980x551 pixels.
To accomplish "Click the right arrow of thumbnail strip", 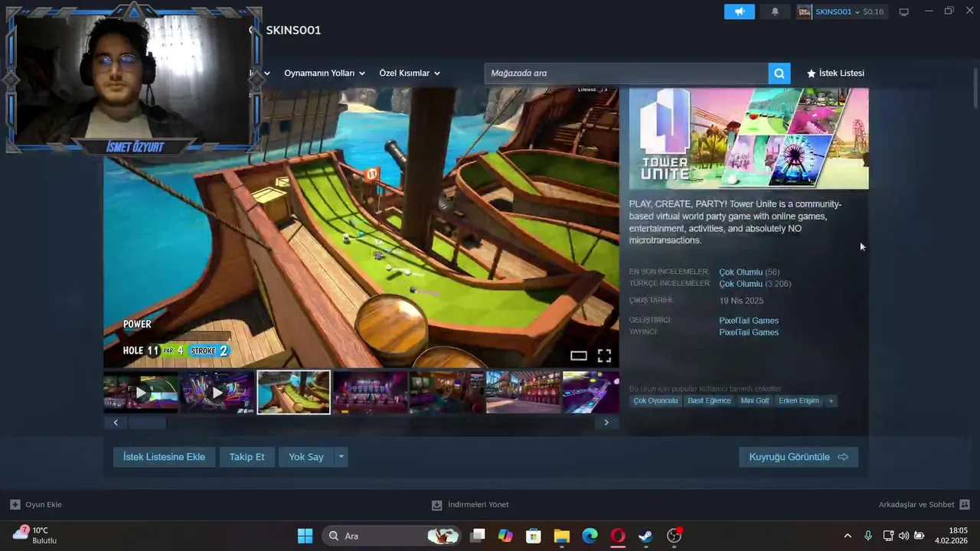I will tap(606, 422).
